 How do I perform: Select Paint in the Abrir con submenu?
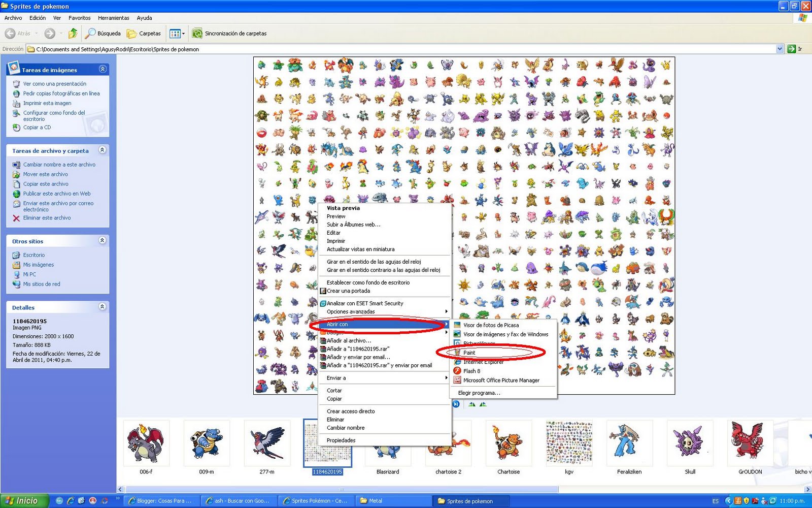[469, 353]
